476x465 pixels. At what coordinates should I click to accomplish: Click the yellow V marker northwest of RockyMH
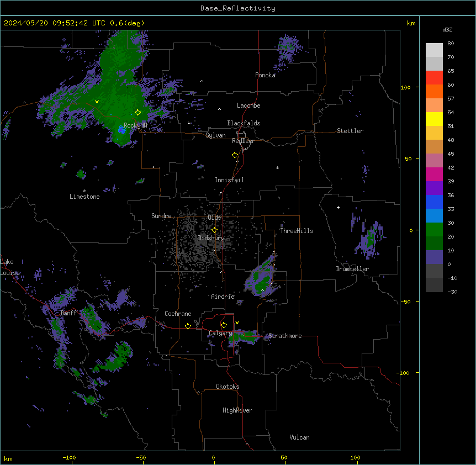coord(97,102)
